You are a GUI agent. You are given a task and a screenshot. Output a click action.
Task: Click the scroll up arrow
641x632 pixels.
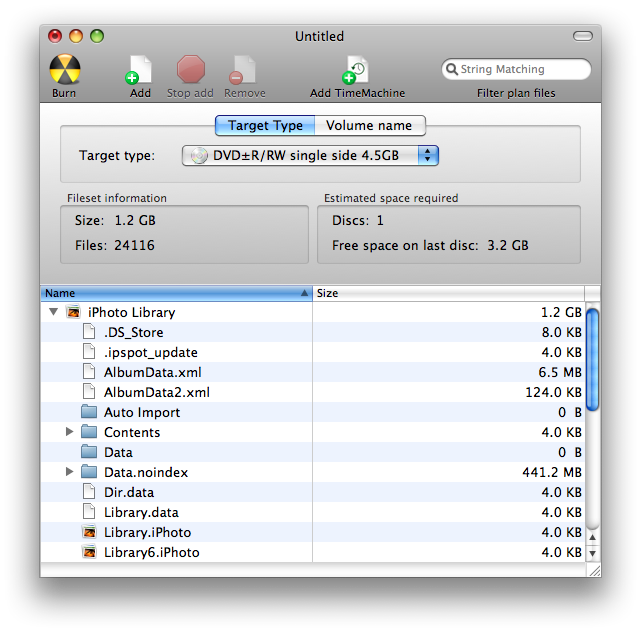click(592, 538)
